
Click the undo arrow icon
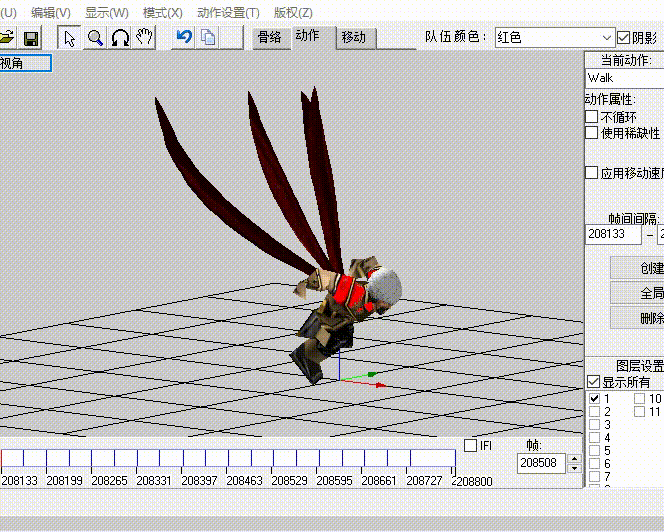point(184,38)
